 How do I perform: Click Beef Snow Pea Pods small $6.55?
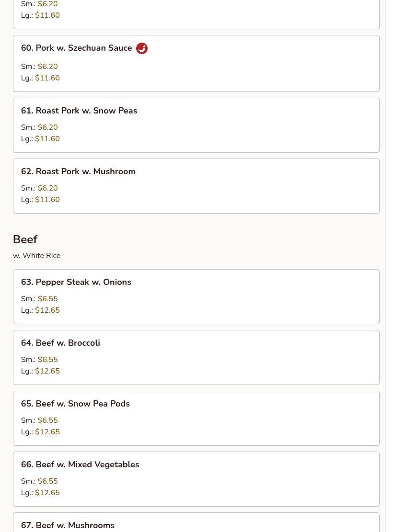point(47,420)
